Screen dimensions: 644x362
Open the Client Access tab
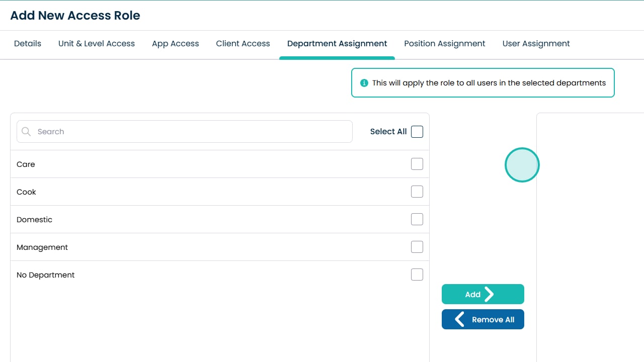click(x=243, y=44)
